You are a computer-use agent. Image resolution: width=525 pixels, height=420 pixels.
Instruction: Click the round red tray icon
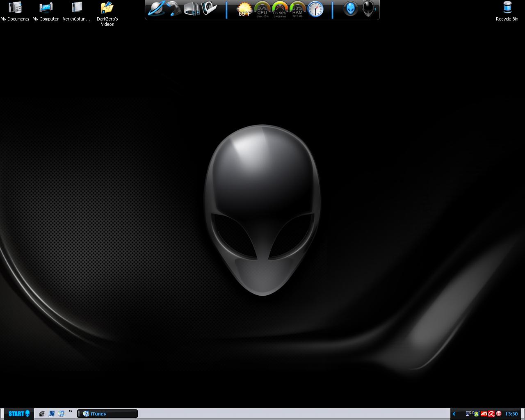(x=499, y=414)
